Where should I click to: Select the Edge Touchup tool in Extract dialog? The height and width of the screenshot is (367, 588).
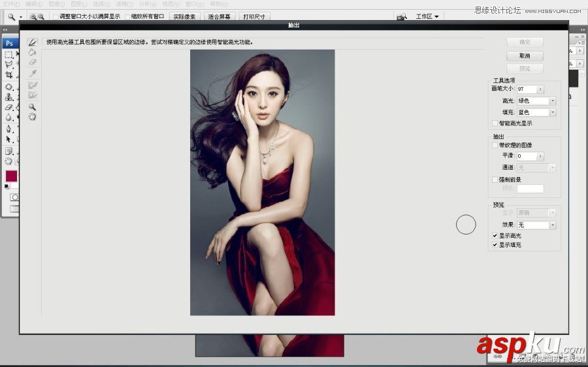(x=33, y=95)
